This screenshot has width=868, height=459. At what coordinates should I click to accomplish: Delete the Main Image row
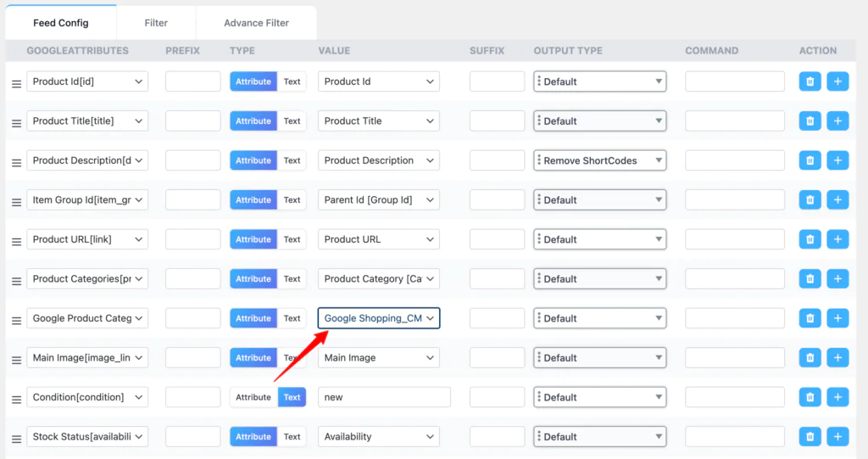[810, 357]
